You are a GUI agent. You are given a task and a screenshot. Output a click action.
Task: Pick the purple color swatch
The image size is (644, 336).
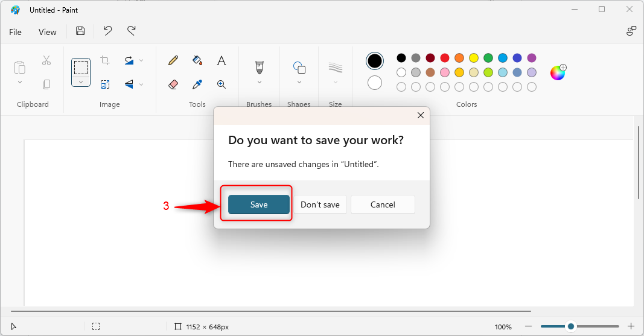click(x=532, y=58)
